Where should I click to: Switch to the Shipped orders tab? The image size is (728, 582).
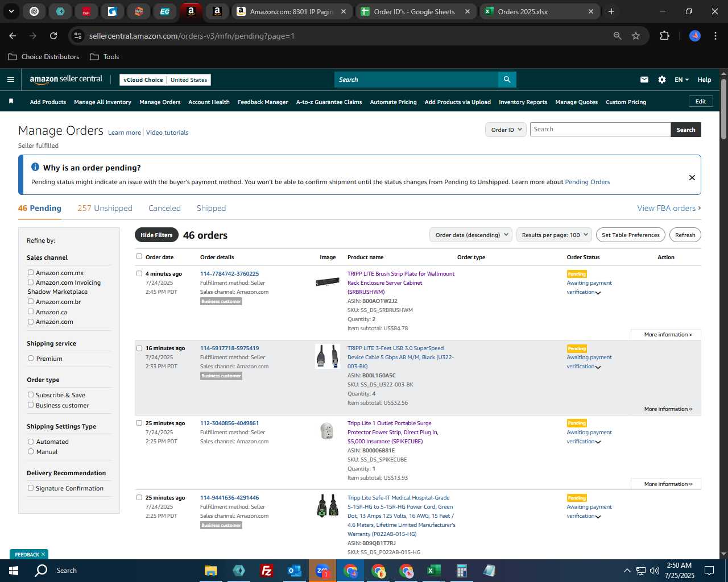pos(211,208)
